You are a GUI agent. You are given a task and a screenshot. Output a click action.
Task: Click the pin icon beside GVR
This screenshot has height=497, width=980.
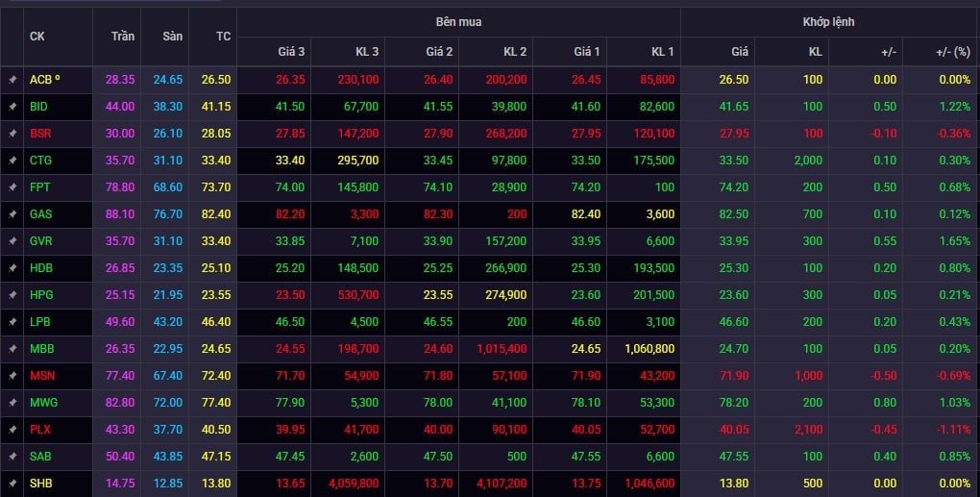[x=12, y=241]
